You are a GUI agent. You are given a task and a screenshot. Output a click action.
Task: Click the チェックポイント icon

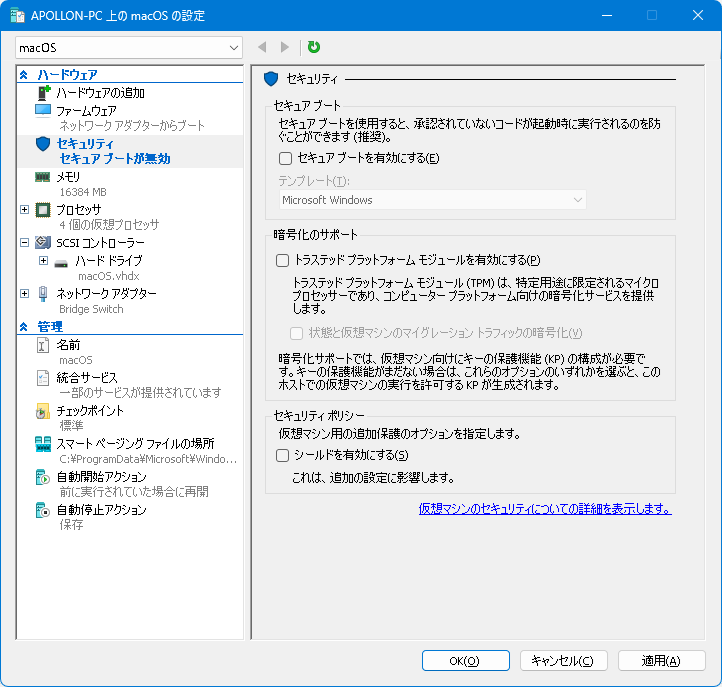click(42, 411)
